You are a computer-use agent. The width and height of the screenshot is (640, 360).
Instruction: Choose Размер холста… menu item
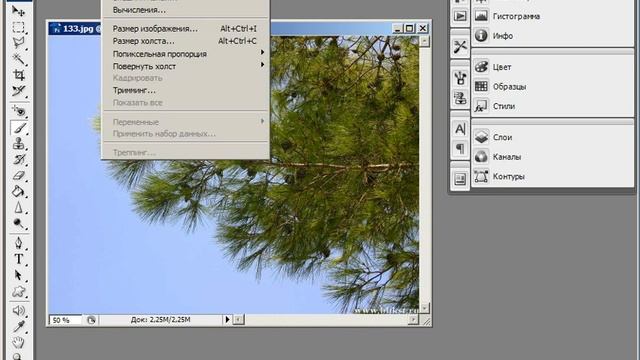point(185,41)
